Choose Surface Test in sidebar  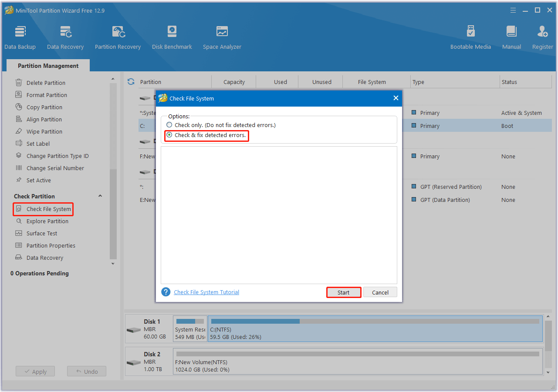point(42,233)
